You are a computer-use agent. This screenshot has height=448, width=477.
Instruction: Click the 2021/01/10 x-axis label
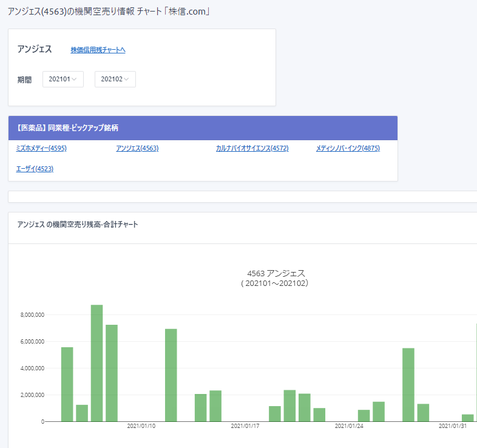[141, 426]
